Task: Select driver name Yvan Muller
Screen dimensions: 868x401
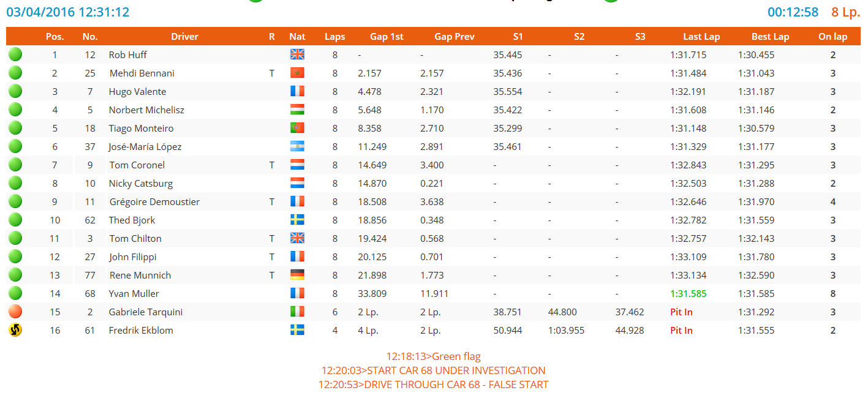Action: 134,294
